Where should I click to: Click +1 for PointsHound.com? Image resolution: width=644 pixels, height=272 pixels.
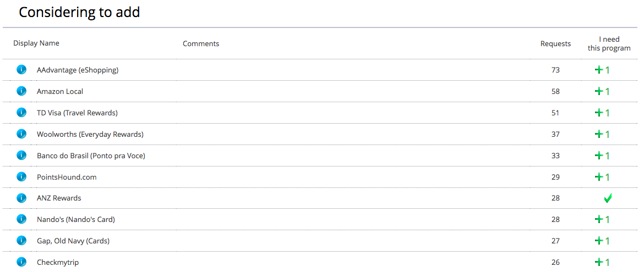tap(602, 177)
